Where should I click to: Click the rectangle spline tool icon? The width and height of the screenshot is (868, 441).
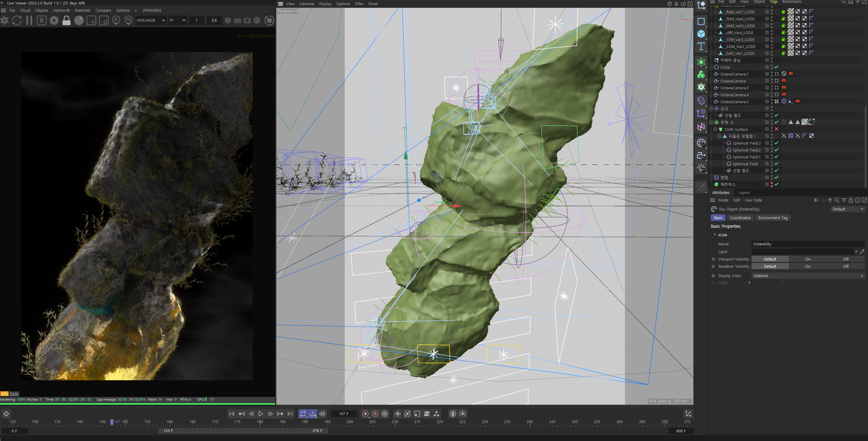pos(701,21)
